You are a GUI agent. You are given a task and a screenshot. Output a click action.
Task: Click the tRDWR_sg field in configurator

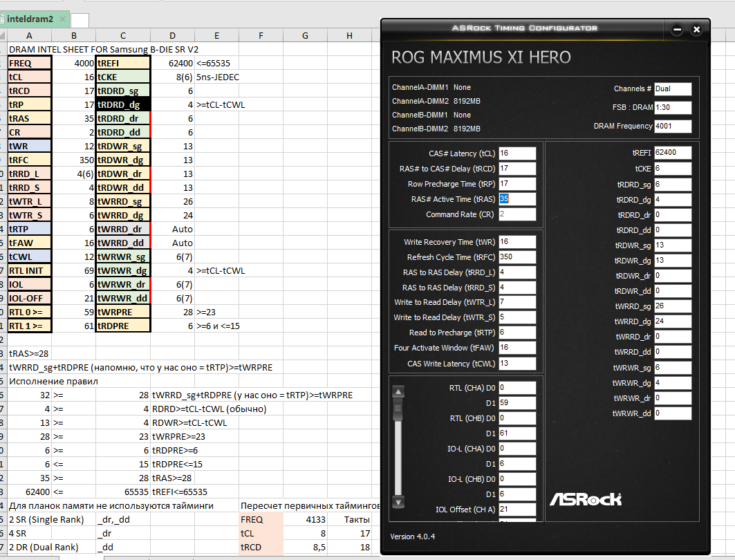673,245
